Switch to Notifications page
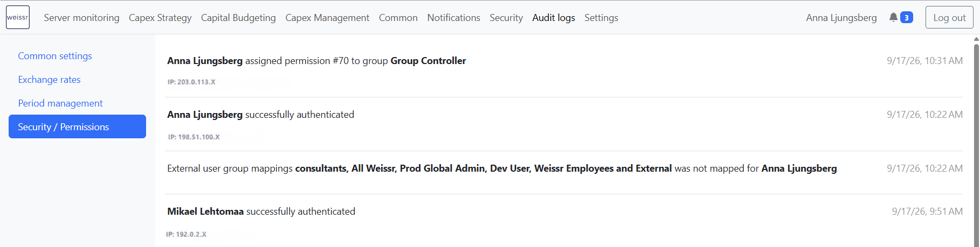This screenshot has width=980, height=247. point(454,18)
